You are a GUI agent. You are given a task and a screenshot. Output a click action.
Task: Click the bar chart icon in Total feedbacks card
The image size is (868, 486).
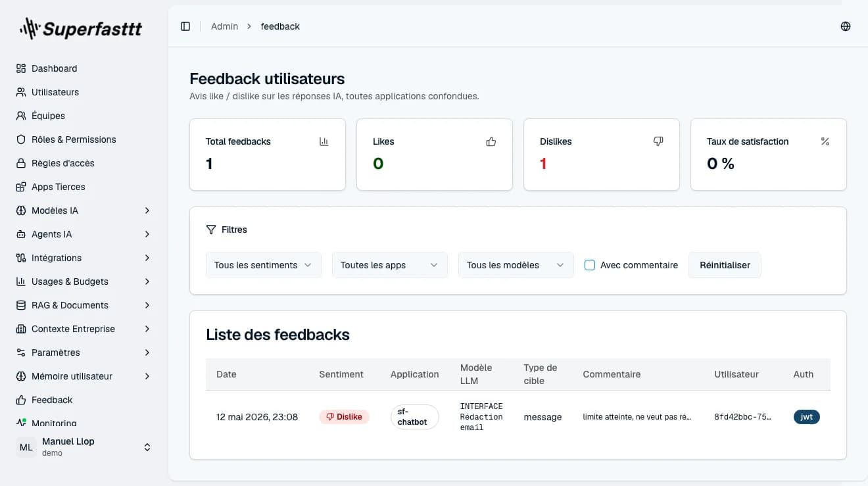pyautogui.click(x=324, y=141)
